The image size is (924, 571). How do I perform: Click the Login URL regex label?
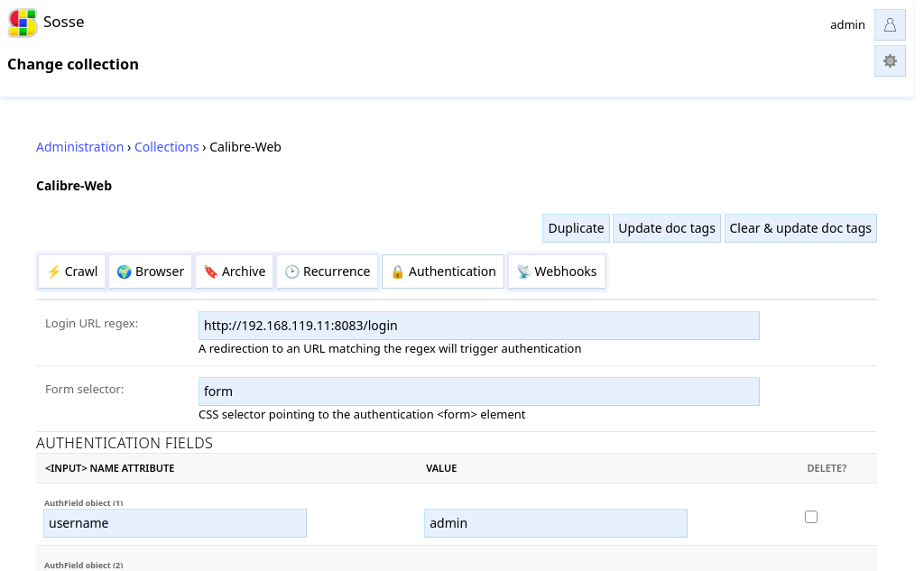tap(91, 324)
